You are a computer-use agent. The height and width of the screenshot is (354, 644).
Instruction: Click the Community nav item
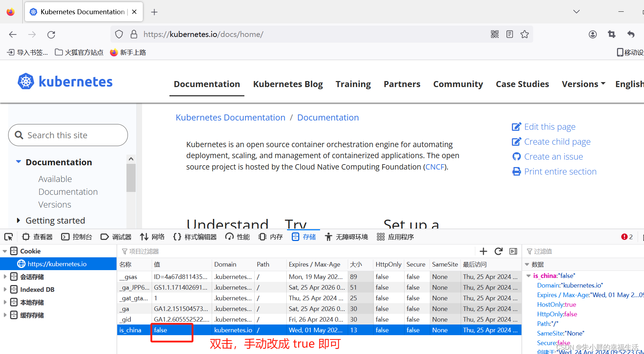pyautogui.click(x=458, y=84)
